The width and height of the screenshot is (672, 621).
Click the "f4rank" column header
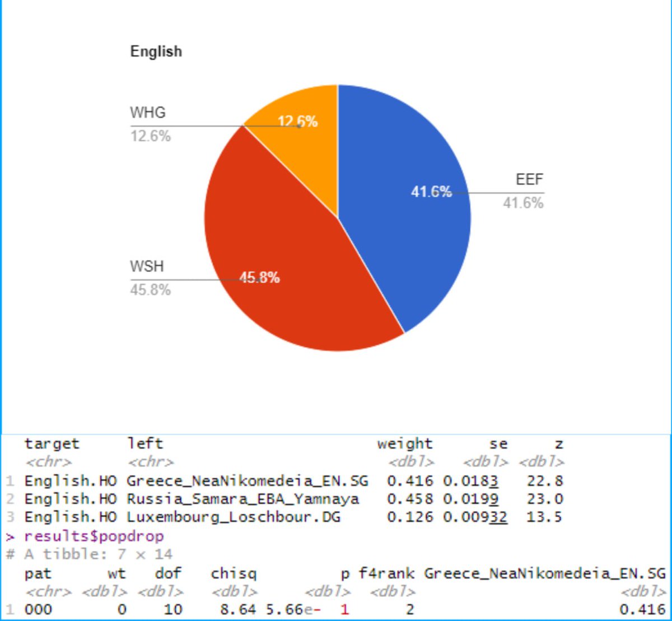pos(386,573)
